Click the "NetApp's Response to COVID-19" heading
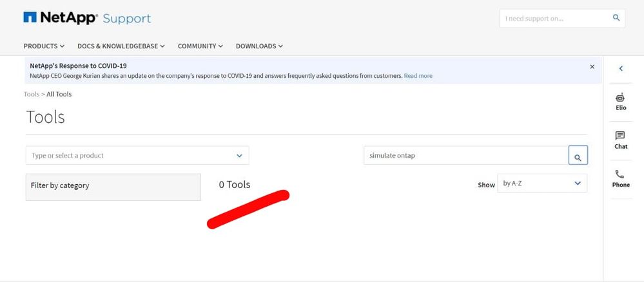The height and width of the screenshot is (282, 644). (x=79, y=66)
